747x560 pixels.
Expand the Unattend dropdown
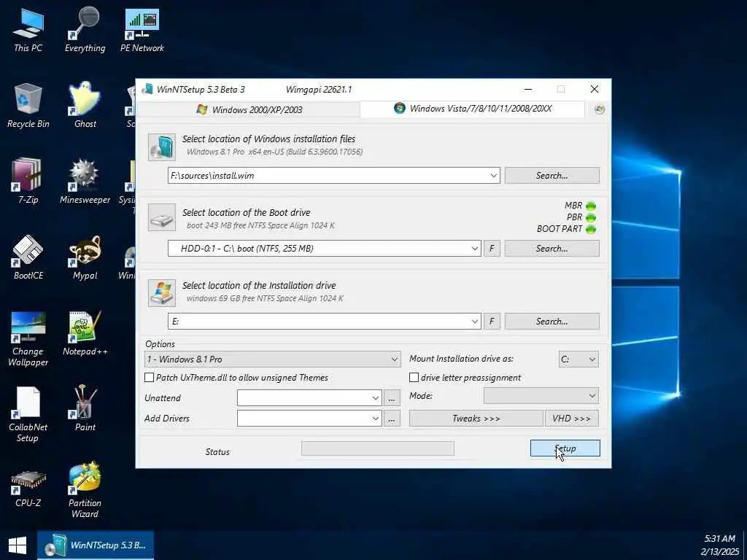pos(376,398)
